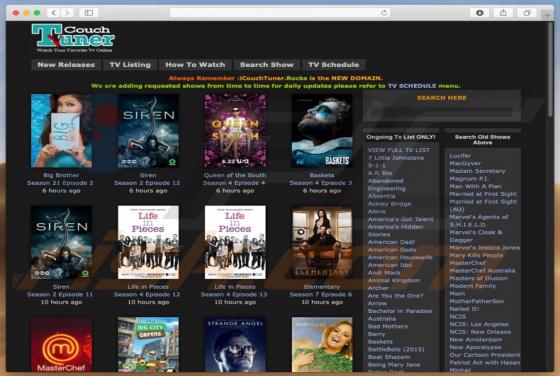Viewport: 560px width, 376px height.
Task: Select Man With A Plan link
Action: [475, 186]
